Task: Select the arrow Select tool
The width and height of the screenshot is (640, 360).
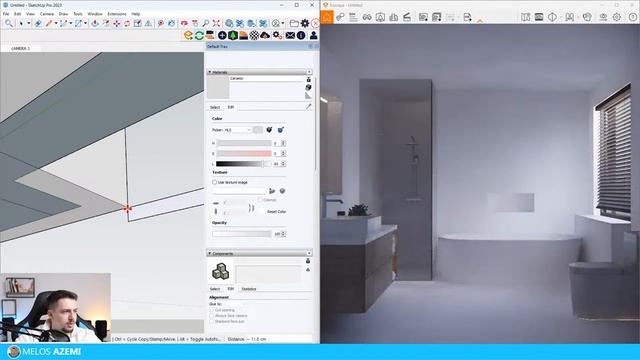Action: 21,24
